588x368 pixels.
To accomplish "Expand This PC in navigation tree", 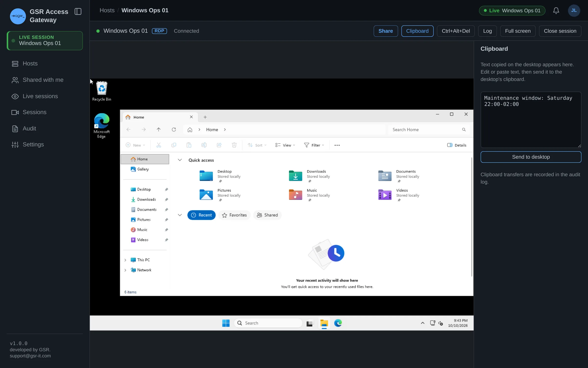I will (125, 260).
